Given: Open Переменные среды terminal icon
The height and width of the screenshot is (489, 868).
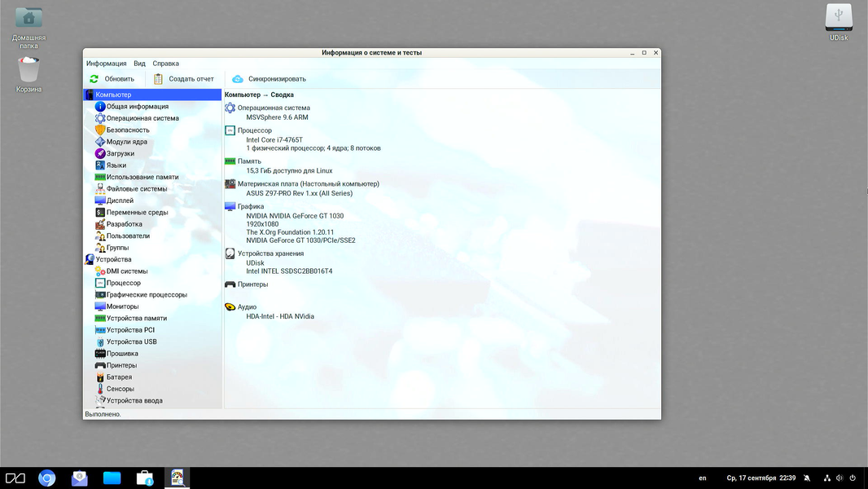Looking at the screenshot, I should click(x=100, y=212).
